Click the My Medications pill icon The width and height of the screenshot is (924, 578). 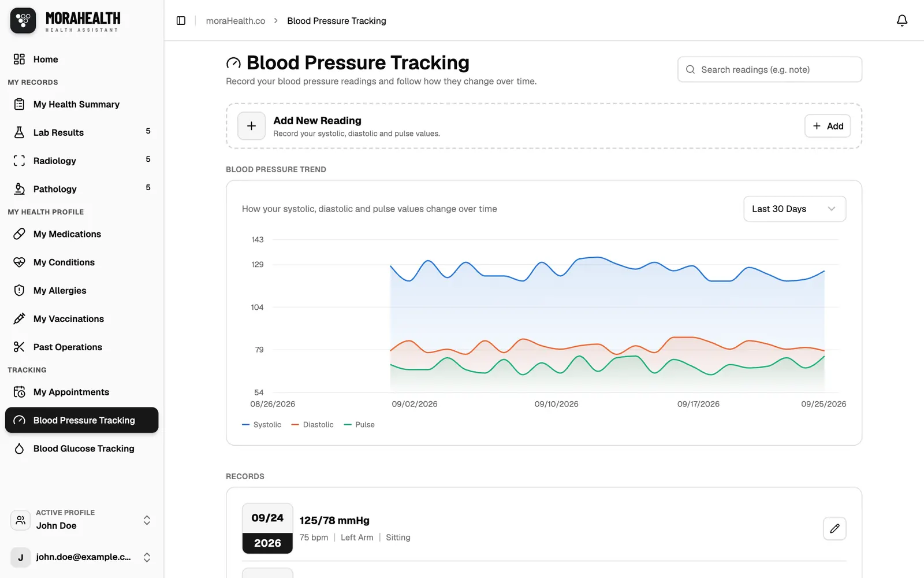click(x=19, y=234)
